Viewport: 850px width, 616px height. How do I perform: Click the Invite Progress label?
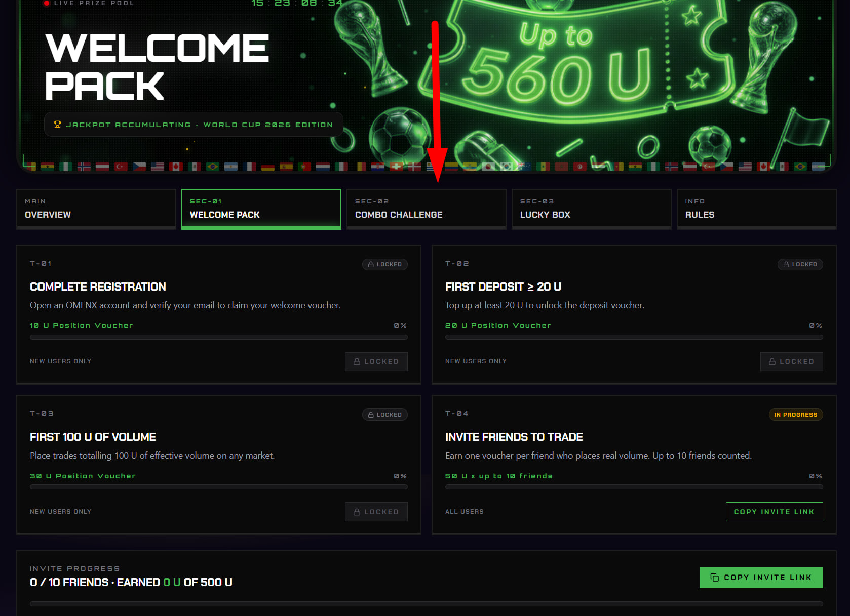(75, 569)
